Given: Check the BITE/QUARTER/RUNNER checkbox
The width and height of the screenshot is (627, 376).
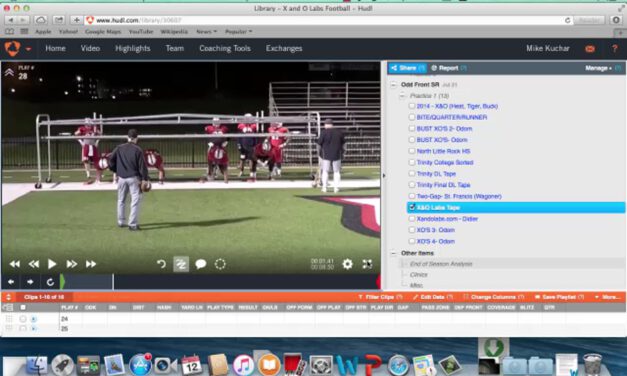Looking at the screenshot, I should 411,117.
